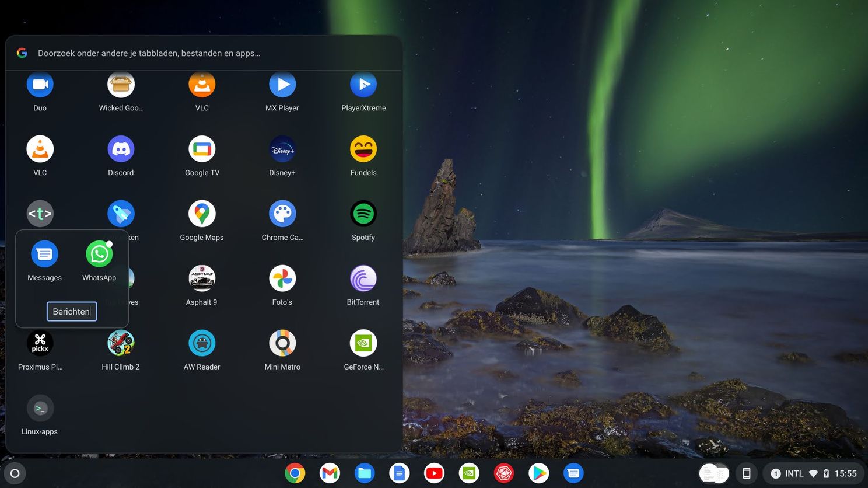The height and width of the screenshot is (488, 868).
Task: Open WhatsApp inside the Berichten folder
Action: pos(99,254)
